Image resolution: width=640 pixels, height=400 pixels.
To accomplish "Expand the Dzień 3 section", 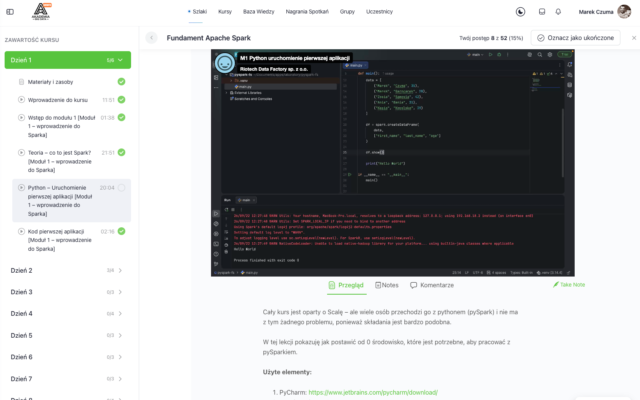I will click(68, 292).
